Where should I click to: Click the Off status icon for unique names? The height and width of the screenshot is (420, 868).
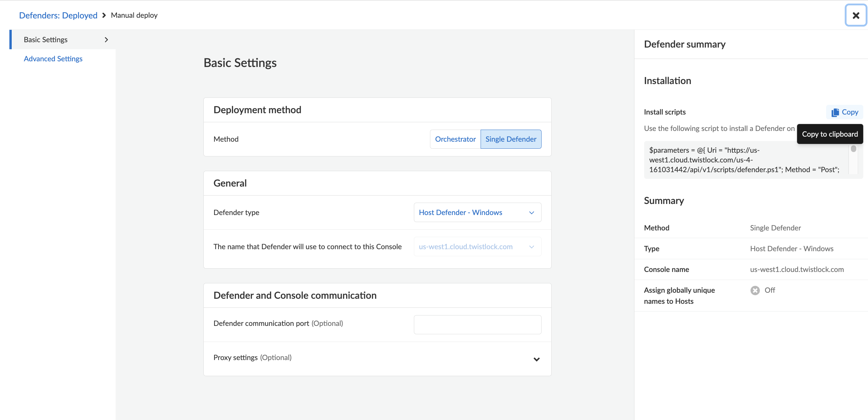pyautogui.click(x=755, y=290)
